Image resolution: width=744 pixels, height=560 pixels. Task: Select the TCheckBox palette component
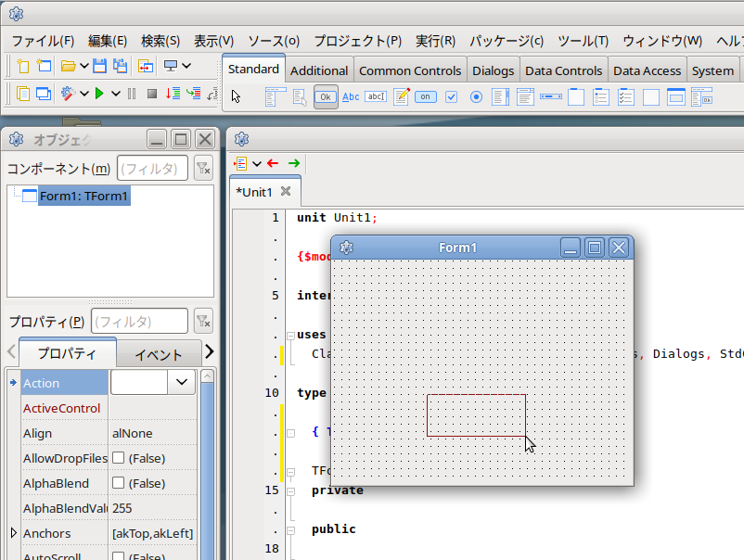pos(451,96)
